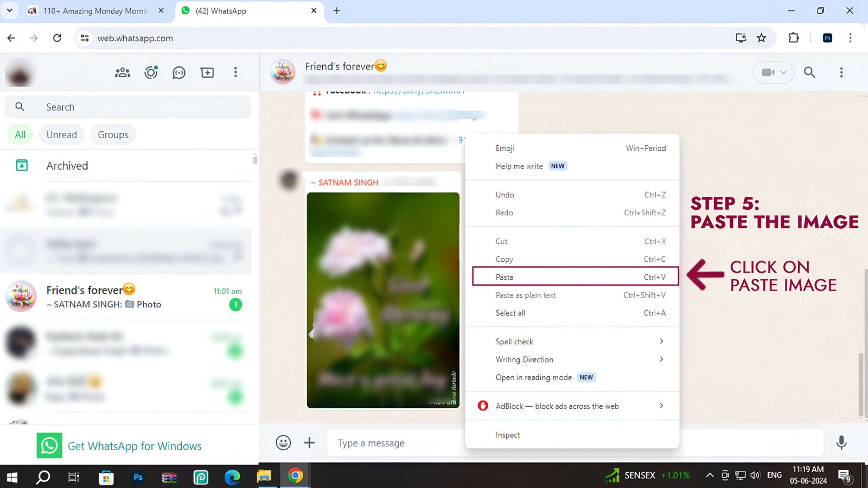Image resolution: width=868 pixels, height=488 pixels.
Task: Click the Type a message field
Action: coord(575,443)
